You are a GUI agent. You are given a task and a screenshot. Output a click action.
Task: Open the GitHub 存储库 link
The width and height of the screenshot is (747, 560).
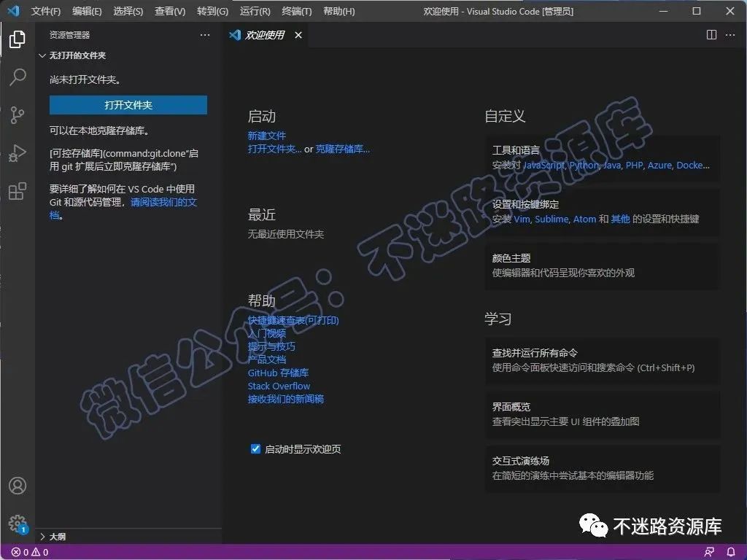[278, 373]
